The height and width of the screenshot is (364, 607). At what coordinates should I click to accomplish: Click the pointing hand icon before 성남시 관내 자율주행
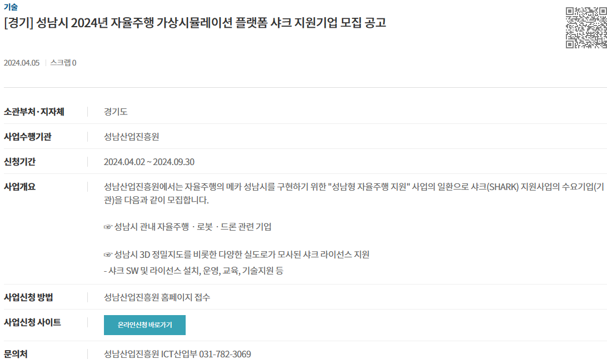pos(108,227)
